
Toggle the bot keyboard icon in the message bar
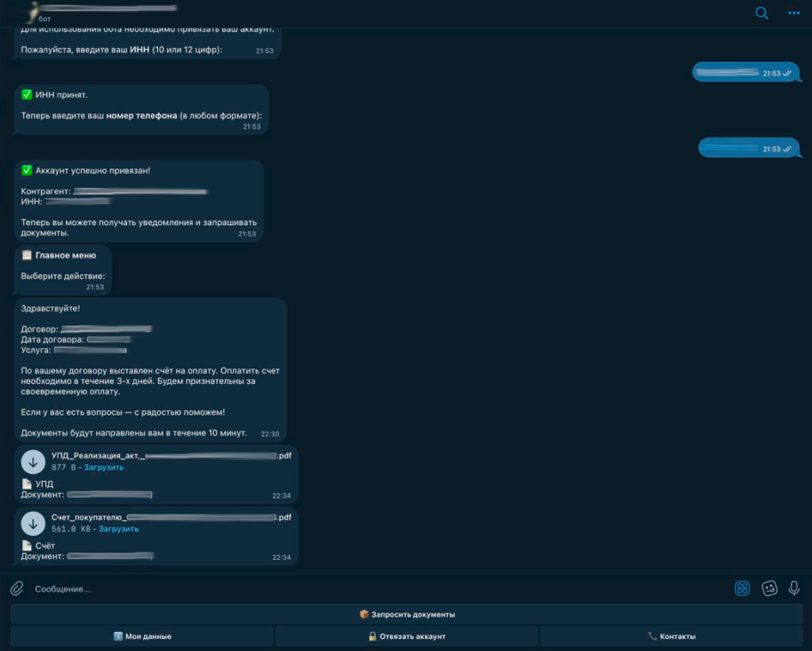point(742,588)
